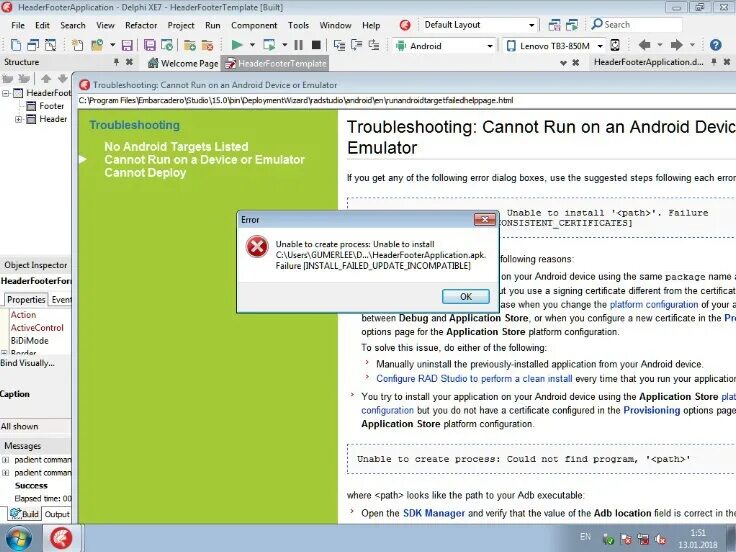Click the Cannot Deploy sidebar link

pyautogui.click(x=145, y=173)
